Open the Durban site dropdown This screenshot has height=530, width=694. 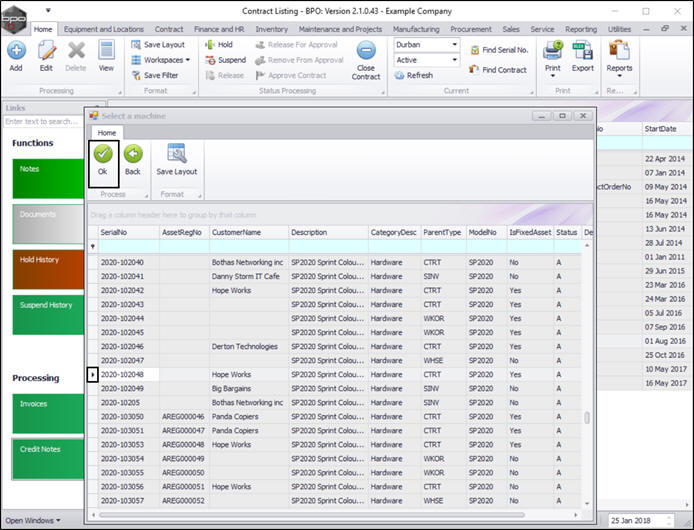[453, 45]
